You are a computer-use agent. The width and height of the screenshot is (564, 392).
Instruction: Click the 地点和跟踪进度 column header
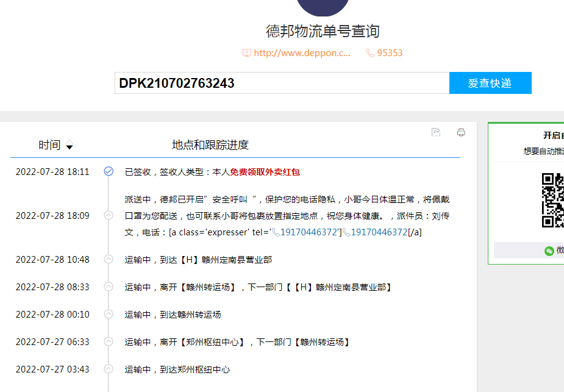pos(210,145)
